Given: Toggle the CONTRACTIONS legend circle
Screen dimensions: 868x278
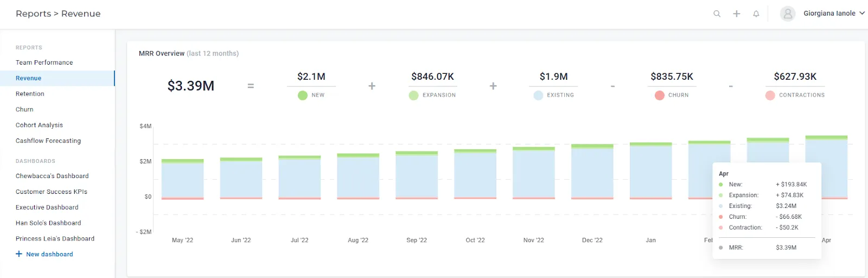Looking at the screenshot, I should click(x=770, y=95).
